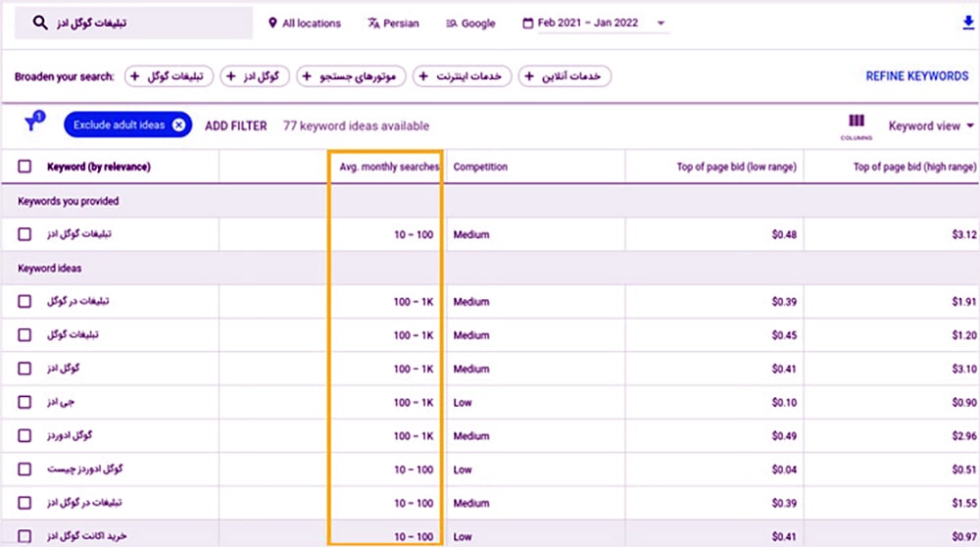Sort by Competition column header
Viewport: 980px width, 547px height.
click(x=480, y=167)
